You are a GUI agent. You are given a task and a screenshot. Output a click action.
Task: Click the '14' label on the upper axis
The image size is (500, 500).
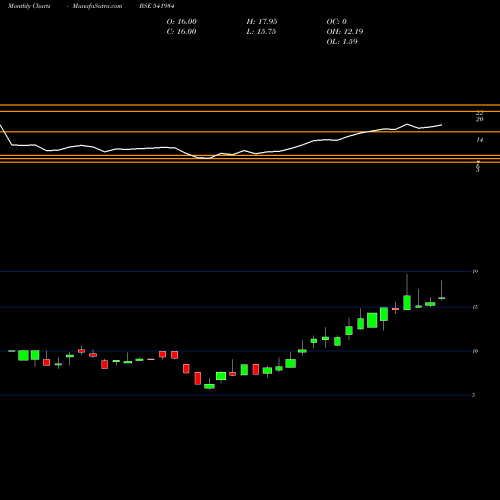tap(479, 140)
